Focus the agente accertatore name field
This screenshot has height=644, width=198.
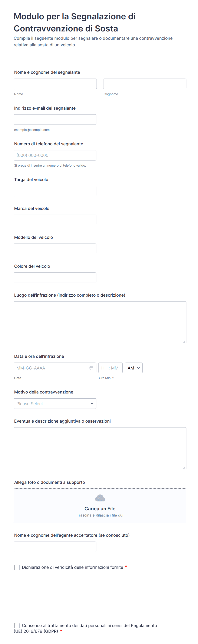click(x=55, y=546)
